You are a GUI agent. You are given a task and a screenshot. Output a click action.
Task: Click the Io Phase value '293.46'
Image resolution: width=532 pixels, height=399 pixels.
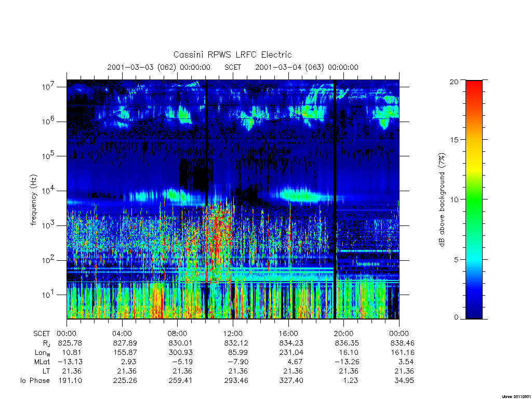236,380
